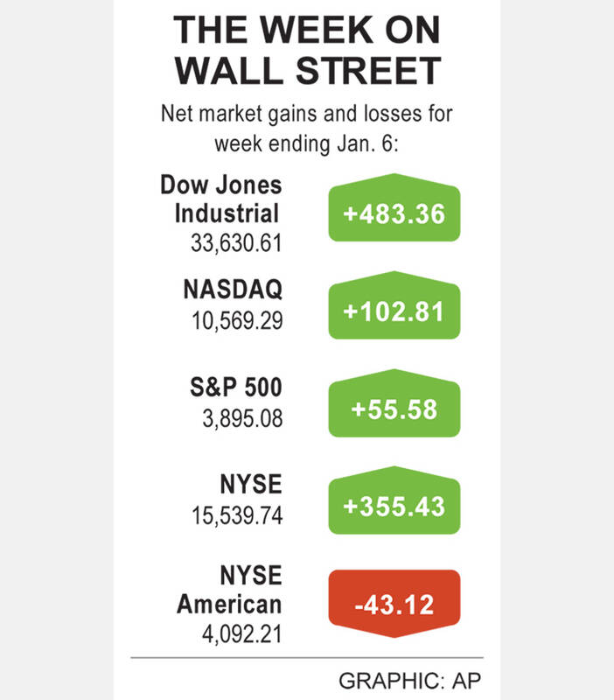
Task: Click the NASDAQ value 10,569.29
Action: (237, 321)
